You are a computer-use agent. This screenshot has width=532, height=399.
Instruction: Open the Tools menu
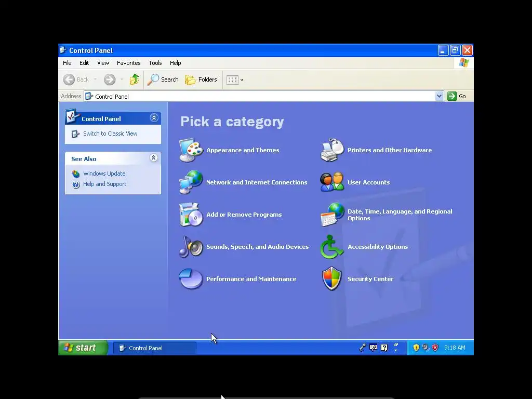pyautogui.click(x=155, y=63)
